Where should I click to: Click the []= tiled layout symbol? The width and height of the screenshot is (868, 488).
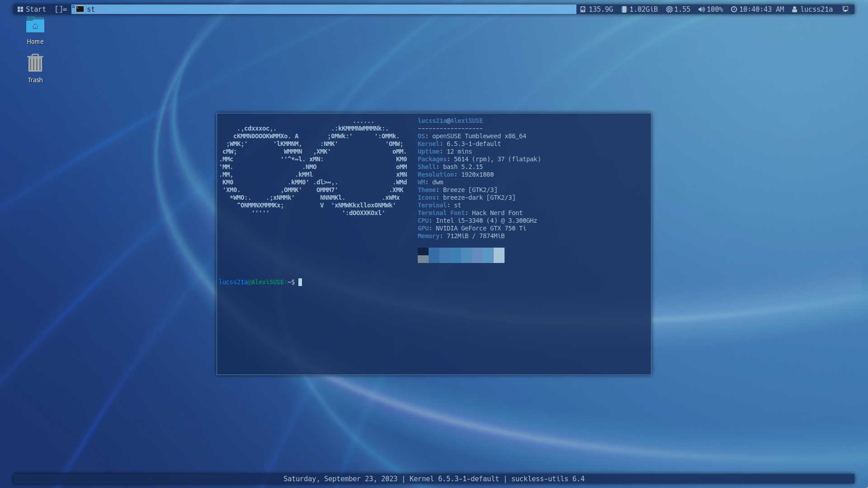(61, 9)
